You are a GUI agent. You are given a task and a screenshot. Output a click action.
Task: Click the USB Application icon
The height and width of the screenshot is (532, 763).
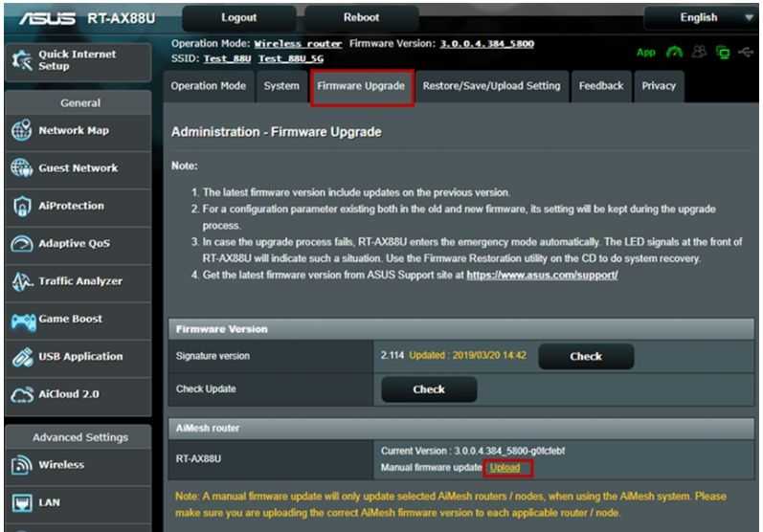pos(22,357)
